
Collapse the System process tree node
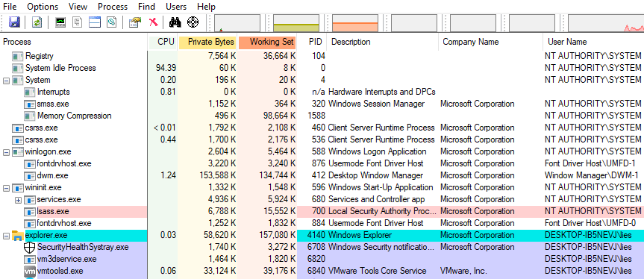(6, 80)
